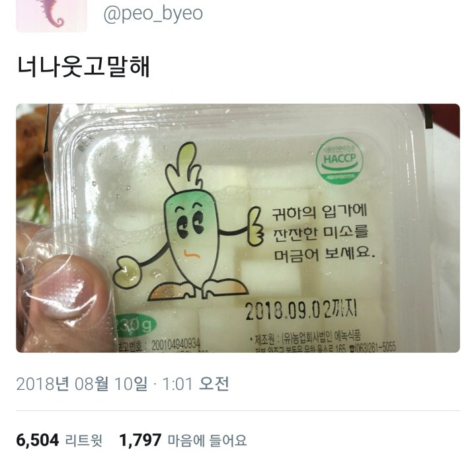Click the mascot's thumbs-up hand

255,226
